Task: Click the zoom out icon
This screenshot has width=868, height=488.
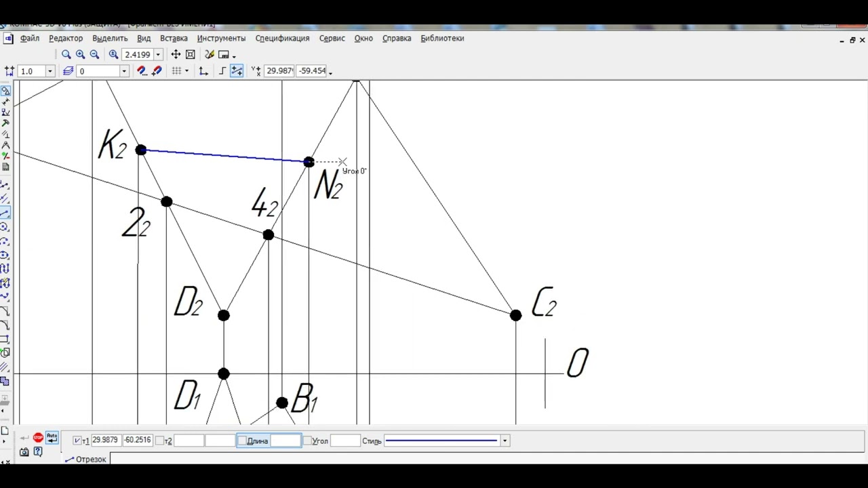Action: (95, 55)
